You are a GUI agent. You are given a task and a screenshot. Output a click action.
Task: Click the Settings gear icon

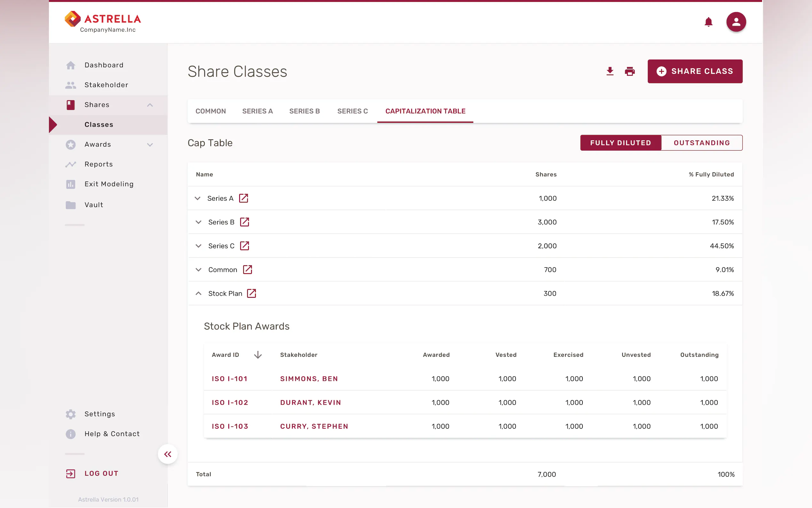tap(71, 414)
